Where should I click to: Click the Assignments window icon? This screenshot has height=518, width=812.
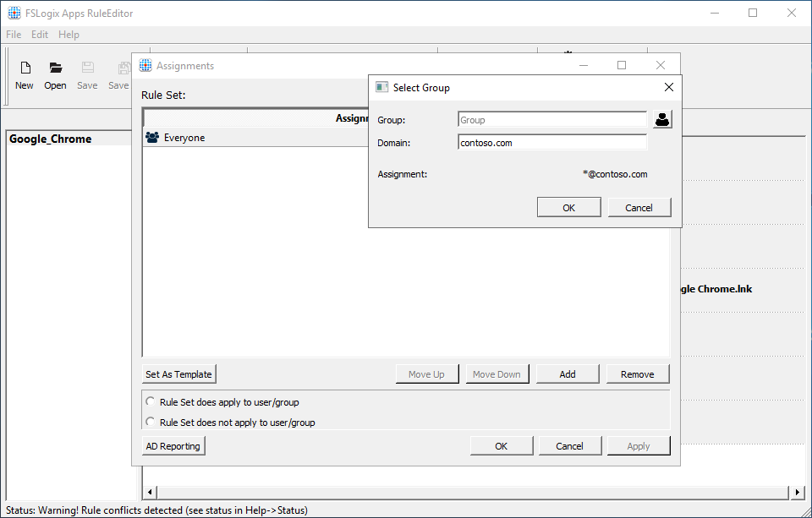(145, 65)
